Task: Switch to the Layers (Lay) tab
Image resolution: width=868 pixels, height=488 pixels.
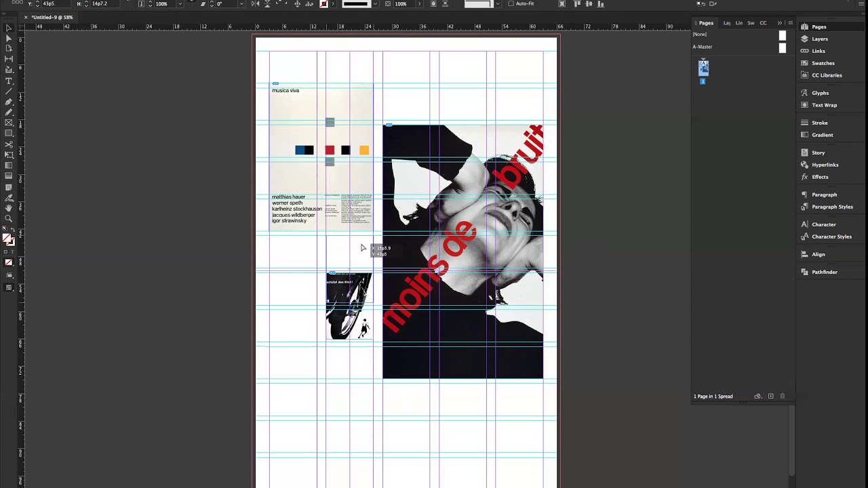Action: [727, 23]
